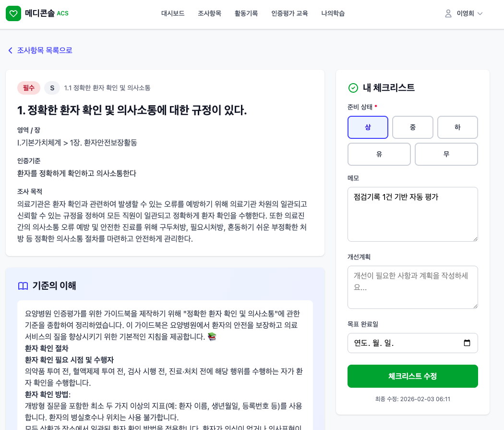504x430 pixels.
Task: Click the checkmark circle icon by 내 체크리스트
Action: tap(353, 88)
